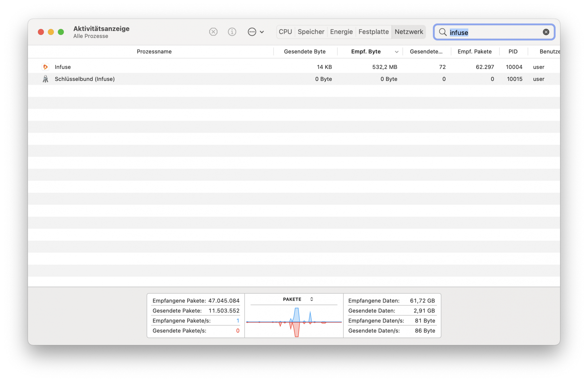588x382 pixels.
Task: Expand the chevron next to the ellipsis button
Action: tap(262, 32)
